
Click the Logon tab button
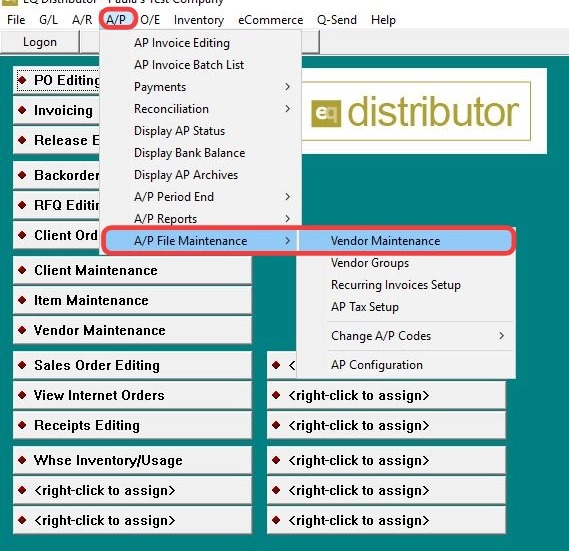coord(40,42)
